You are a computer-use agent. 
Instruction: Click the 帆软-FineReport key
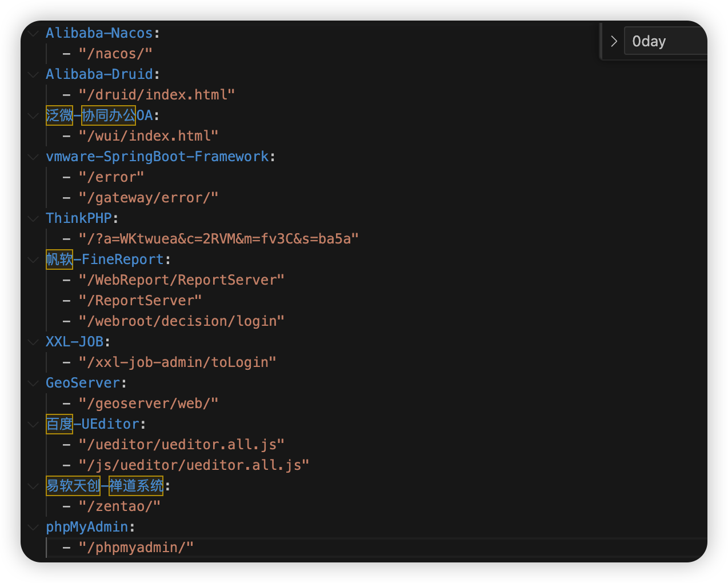click(105, 259)
